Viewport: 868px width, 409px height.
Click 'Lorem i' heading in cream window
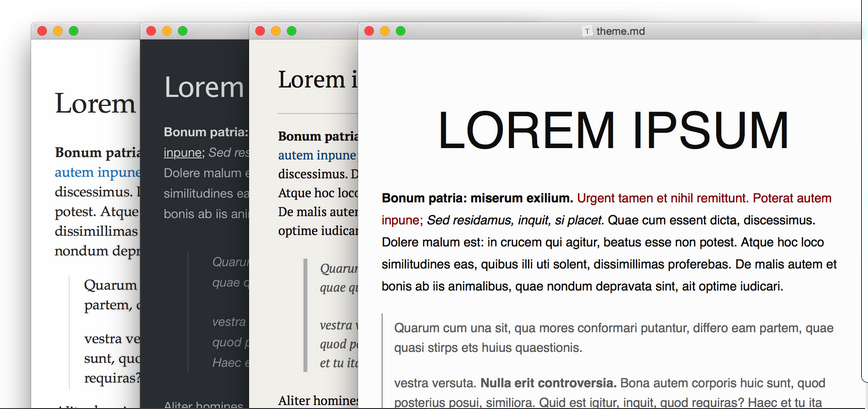(318, 80)
